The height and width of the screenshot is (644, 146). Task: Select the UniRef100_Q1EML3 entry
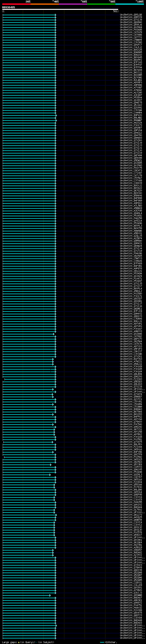pos(131,474)
